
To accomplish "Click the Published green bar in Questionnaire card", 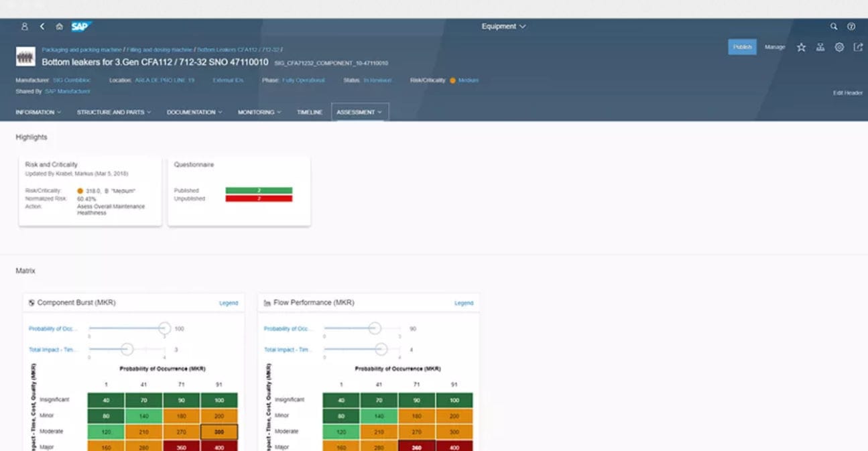I will click(x=261, y=190).
